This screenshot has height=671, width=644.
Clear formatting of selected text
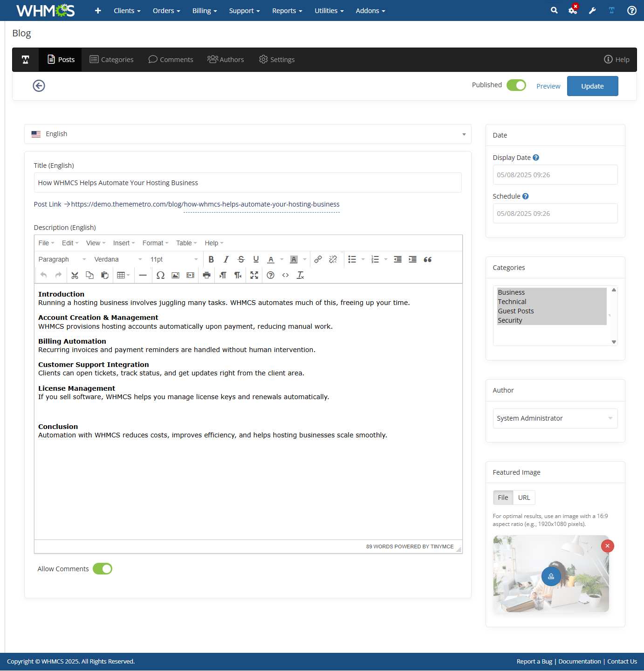300,275
